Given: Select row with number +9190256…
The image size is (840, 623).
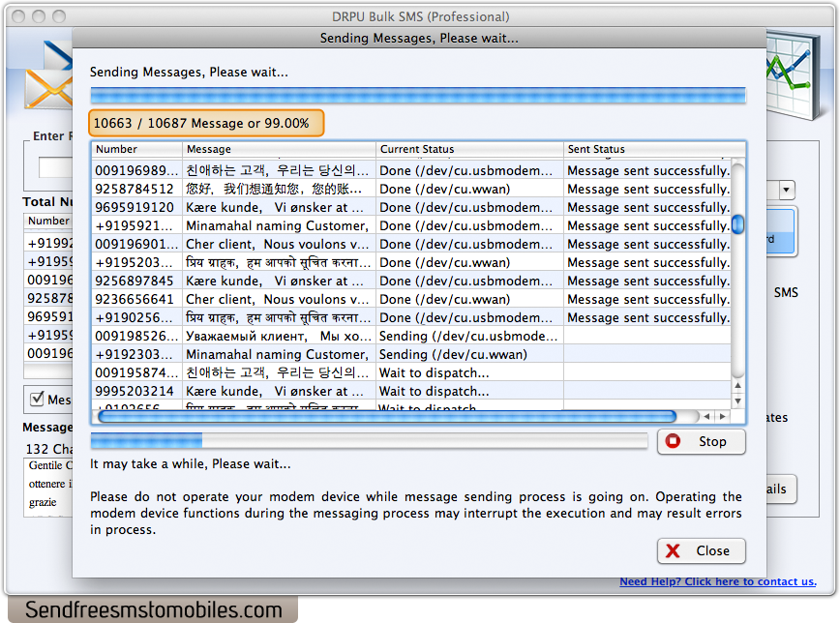Looking at the screenshot, I should click(x=411, y=317).
